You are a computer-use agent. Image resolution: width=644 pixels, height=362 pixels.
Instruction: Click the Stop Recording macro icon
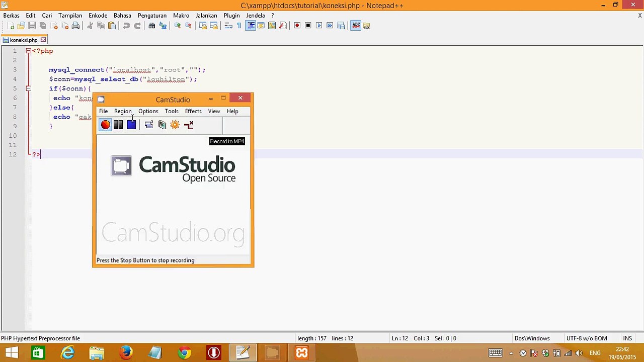308,26
